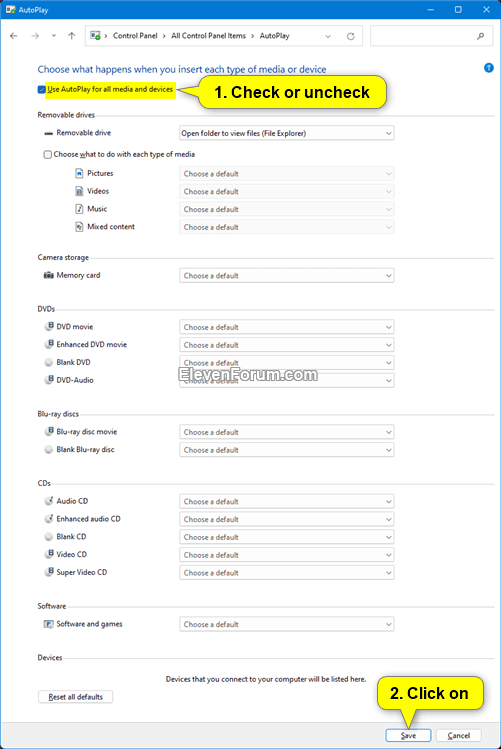Screen dimensions: 501x749
Task: Minimize the AutoPlay window
Action: pos(430,10)
